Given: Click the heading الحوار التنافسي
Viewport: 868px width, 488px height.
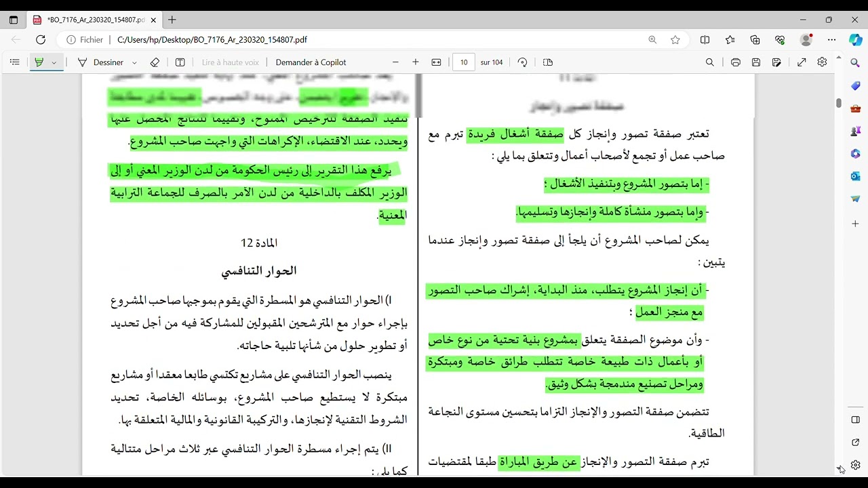Looking at the screenshot, I should 259,271.
